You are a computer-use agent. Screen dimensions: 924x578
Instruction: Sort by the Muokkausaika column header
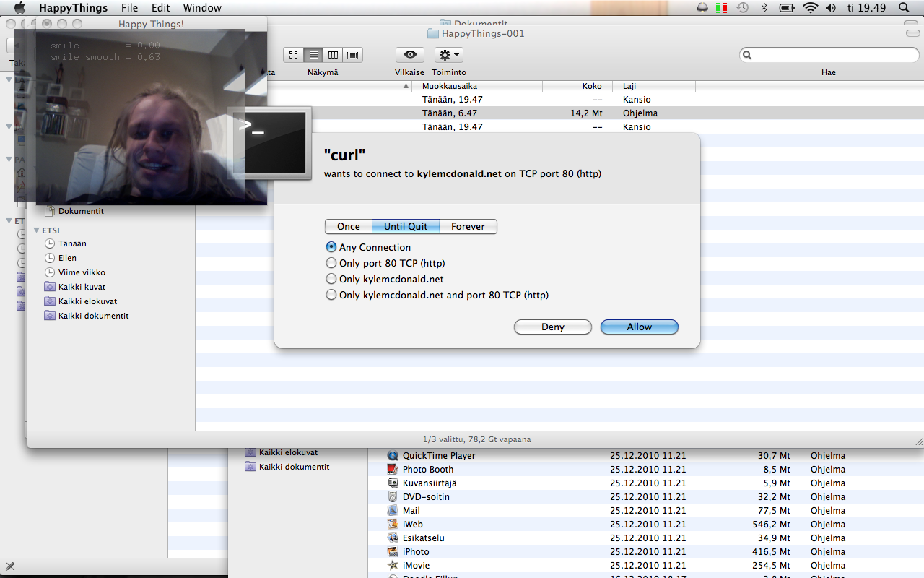click(x=476, y=86)
